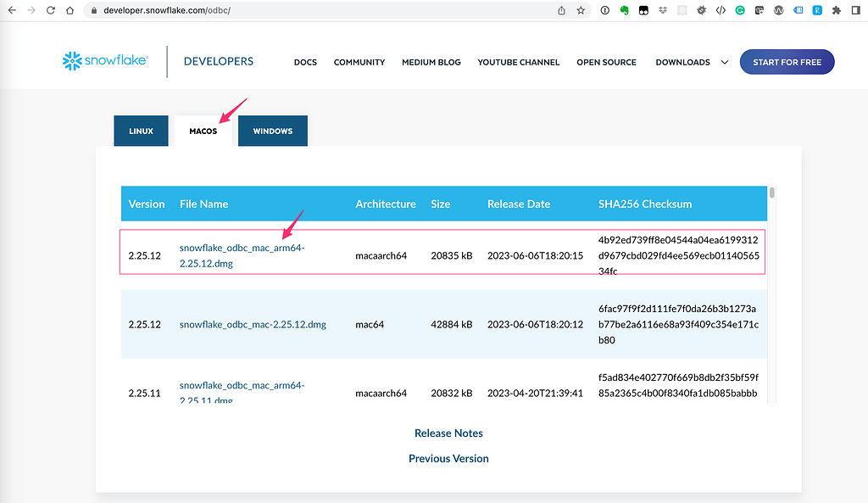The height and width of the screenshot is (503, 868).
Task: View site security info via the lock icon
Action: tap(92, 10)
